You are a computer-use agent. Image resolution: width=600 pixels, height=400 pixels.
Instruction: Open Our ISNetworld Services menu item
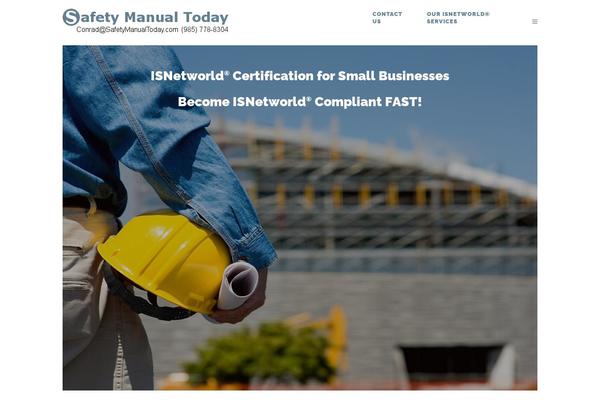pos(458,18)
